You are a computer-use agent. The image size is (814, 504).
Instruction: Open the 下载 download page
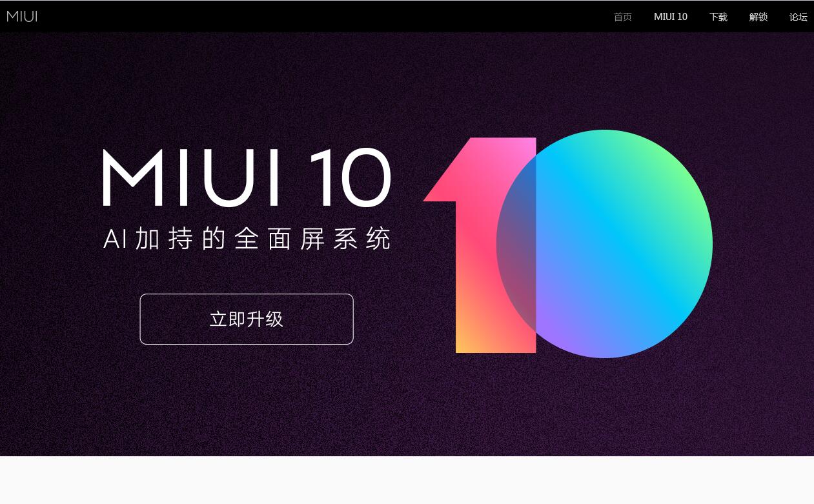point(718,17)
